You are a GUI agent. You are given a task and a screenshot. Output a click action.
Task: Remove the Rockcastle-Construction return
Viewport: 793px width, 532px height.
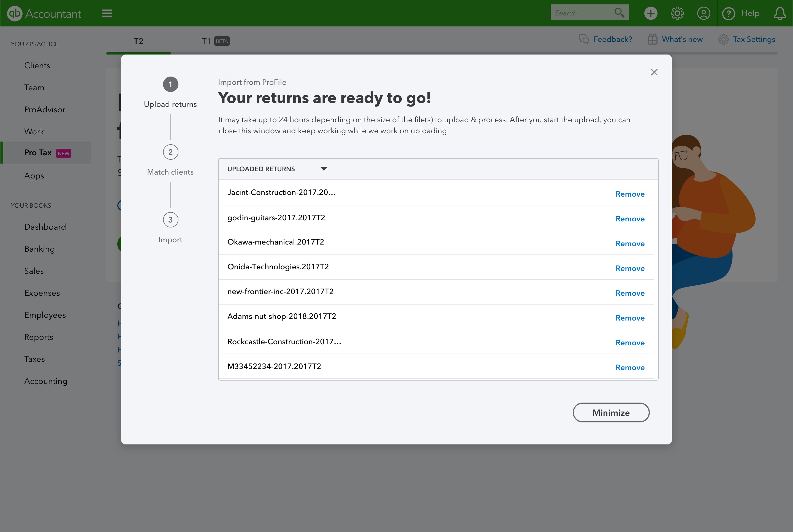[630, 343]
